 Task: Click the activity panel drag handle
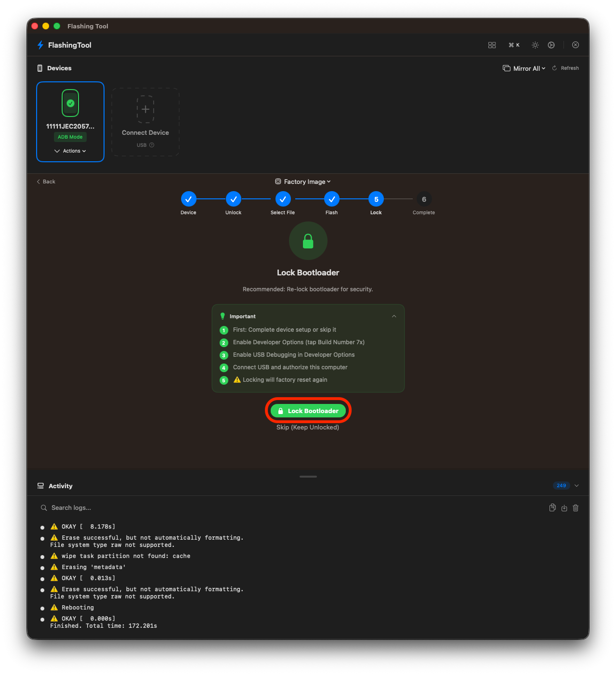pyautogui.click(x=308, y=477)
